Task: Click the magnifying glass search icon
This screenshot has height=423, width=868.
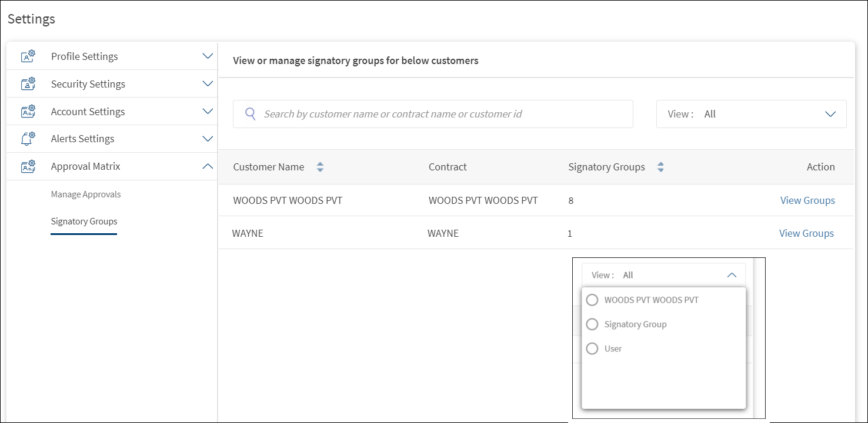Action: (x=251, y=114)
